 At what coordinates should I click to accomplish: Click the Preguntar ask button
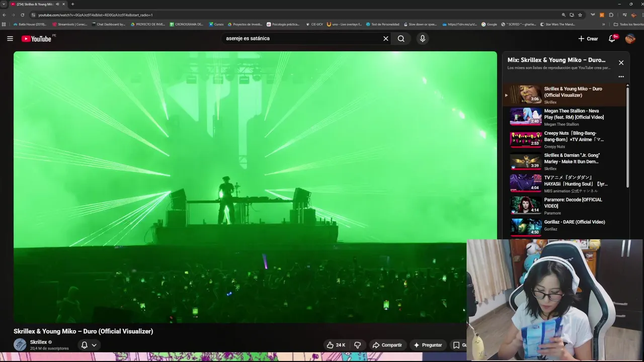coord(428,345)
